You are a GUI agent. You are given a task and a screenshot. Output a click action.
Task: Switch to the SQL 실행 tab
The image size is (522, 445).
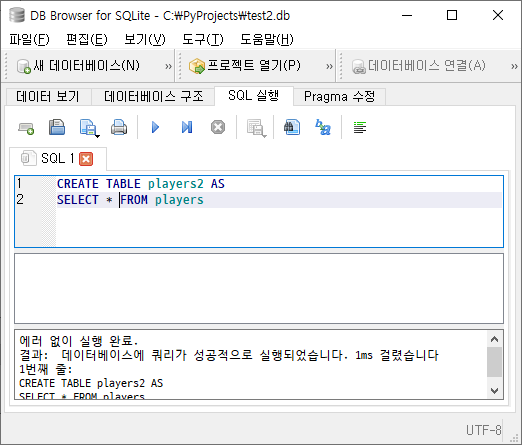[x=254, y=96]
